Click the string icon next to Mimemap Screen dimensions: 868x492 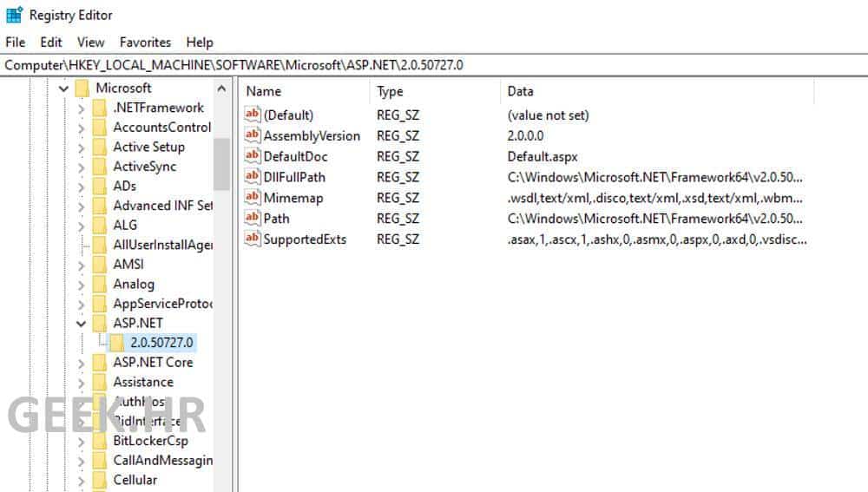coord(253,198)
